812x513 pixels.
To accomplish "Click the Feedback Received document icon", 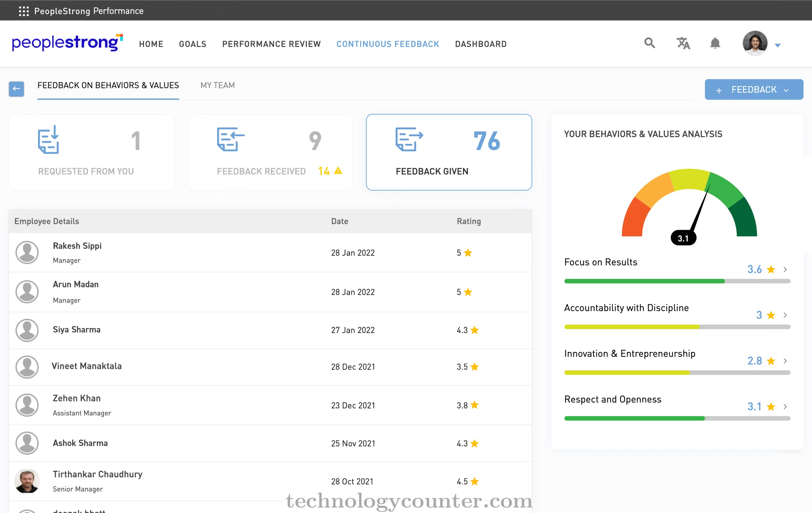I will (231, 139).
